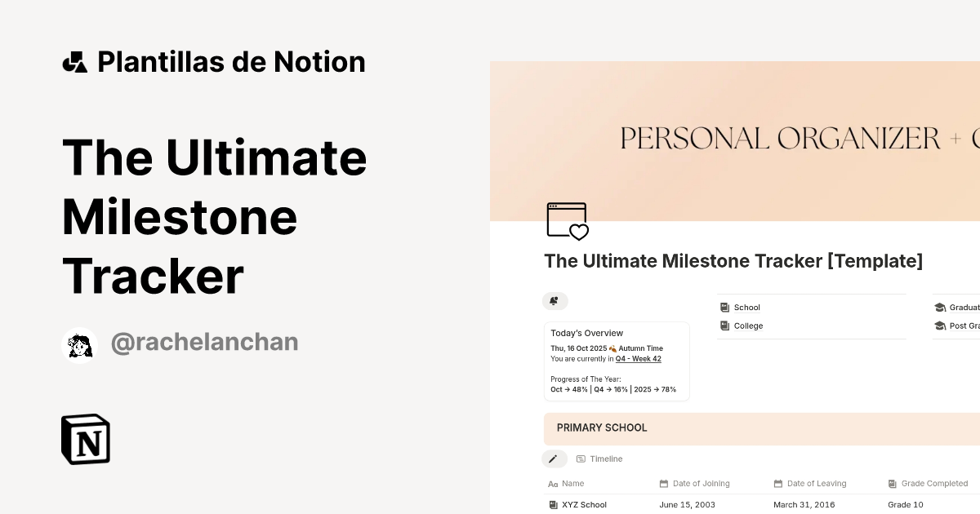Open the @rachelanchan profile link
The image size is (980, 514).
203,342
